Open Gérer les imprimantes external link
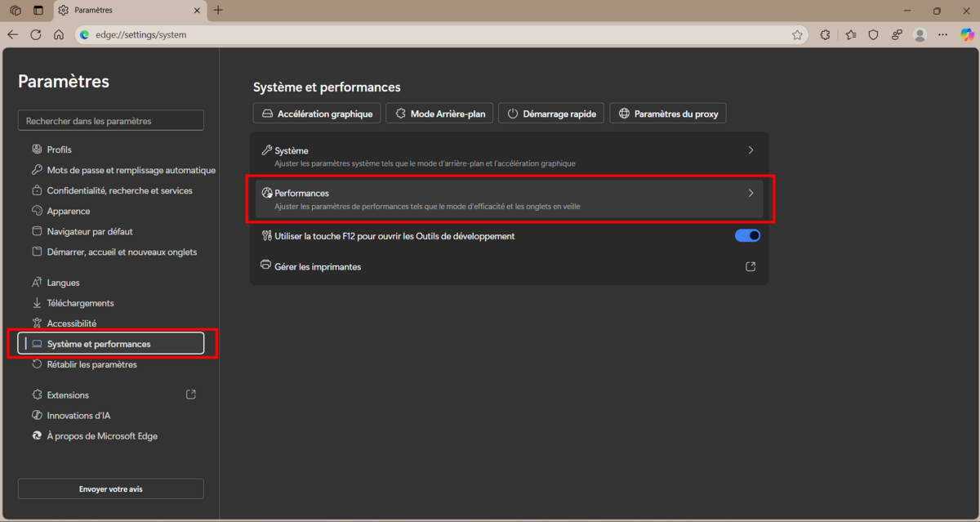This screenshot has width=980, height=522. coord(751,266)
